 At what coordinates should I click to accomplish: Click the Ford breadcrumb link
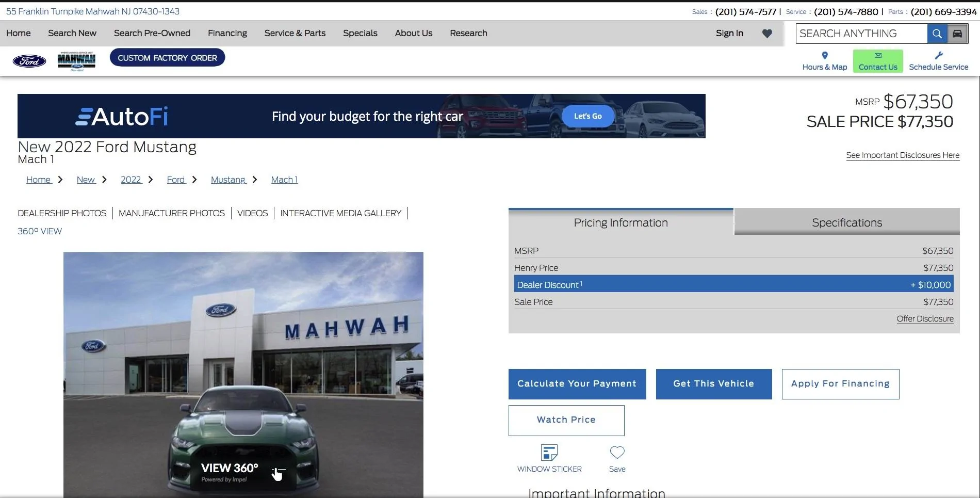click(176, 180)
